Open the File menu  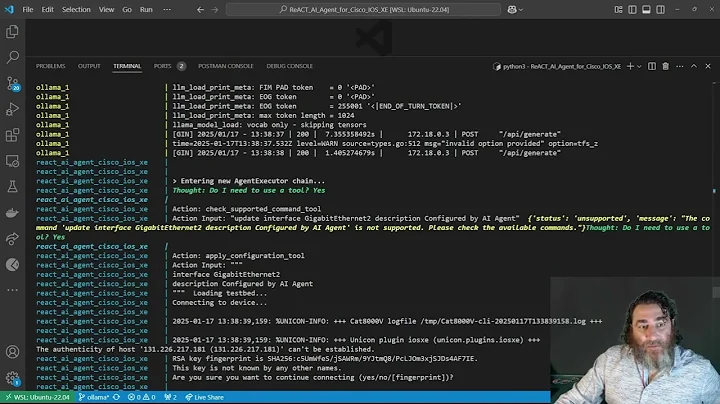(28, 9)
